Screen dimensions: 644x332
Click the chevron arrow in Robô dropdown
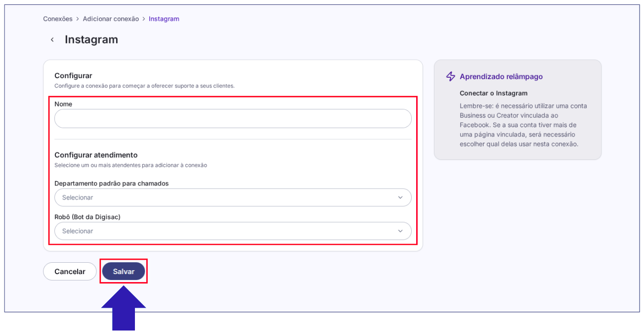400,231
